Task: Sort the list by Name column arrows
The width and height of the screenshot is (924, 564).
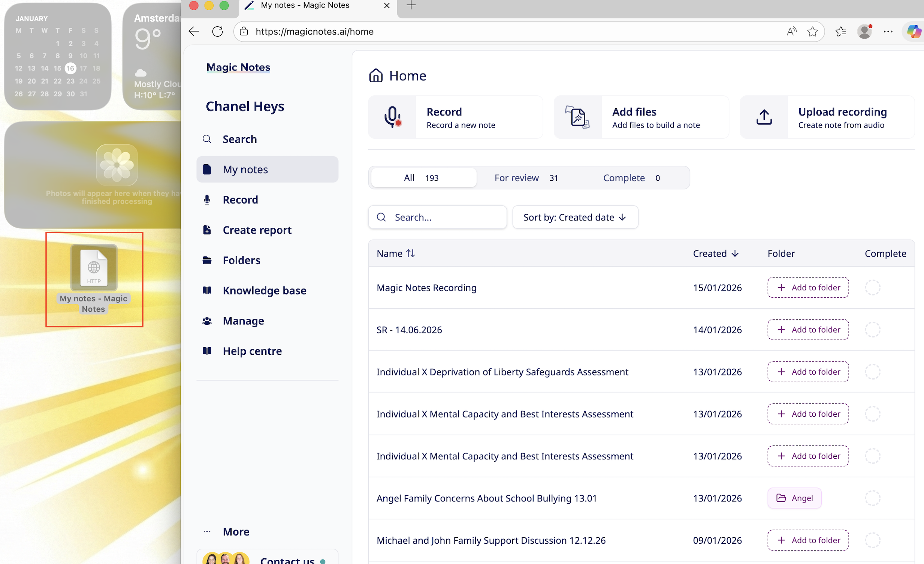Action: [410, 253]
